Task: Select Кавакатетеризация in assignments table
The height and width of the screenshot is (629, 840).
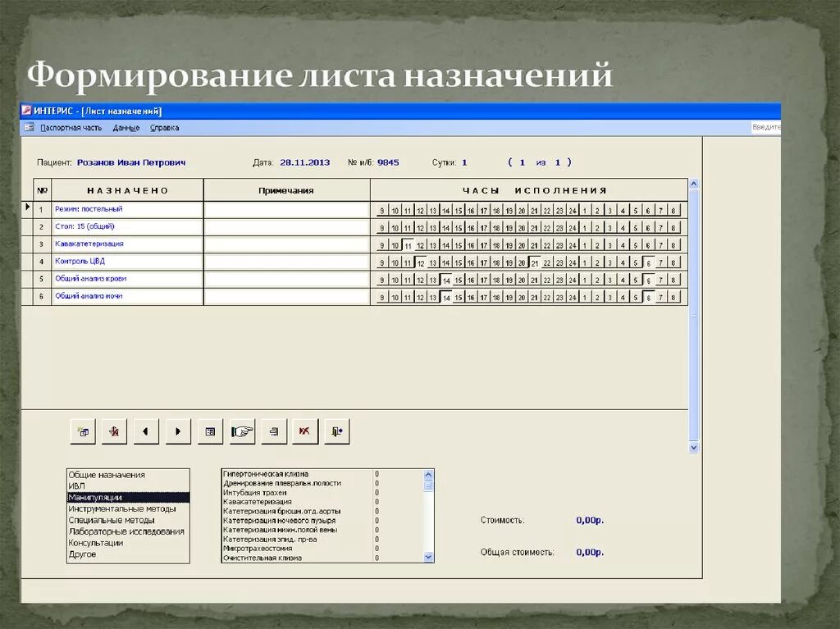Action: pyautogui.click(x=127, y=244)
